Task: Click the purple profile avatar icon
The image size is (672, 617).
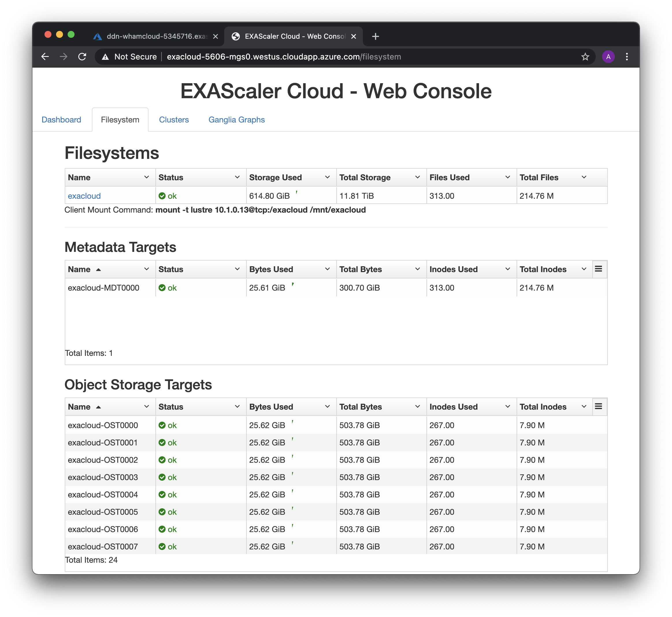Action: click(x=608, y=57)
